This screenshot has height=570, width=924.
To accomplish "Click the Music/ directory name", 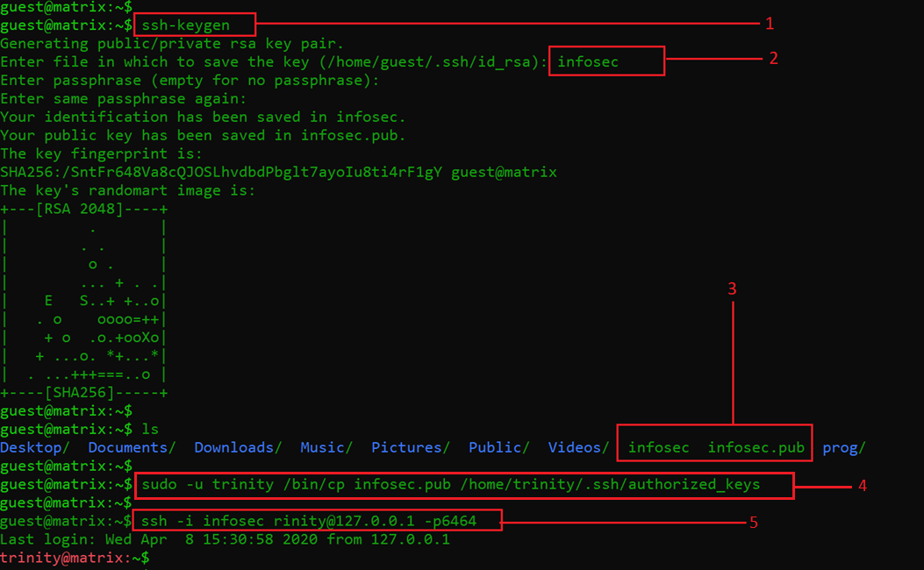I will (x=326, y=447).
